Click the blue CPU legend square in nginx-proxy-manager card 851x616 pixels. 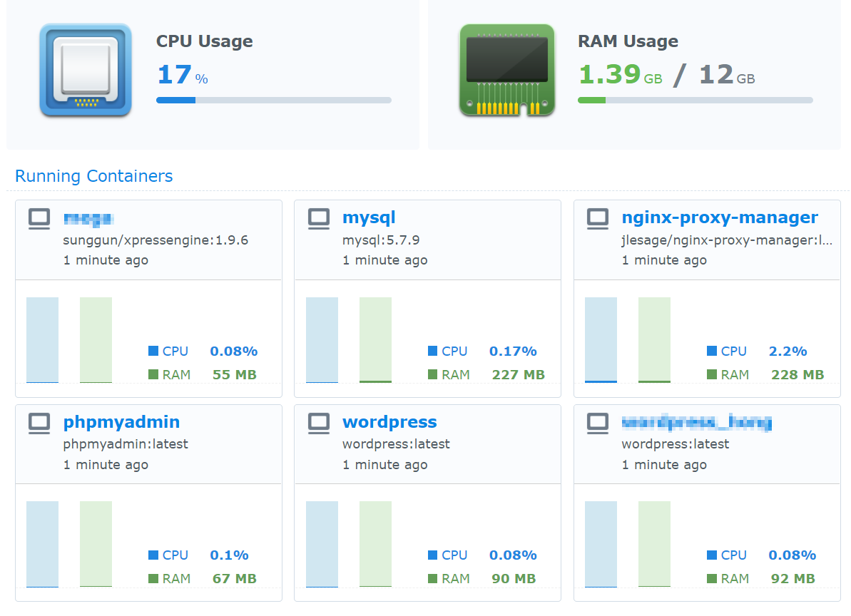pos(711,351)
